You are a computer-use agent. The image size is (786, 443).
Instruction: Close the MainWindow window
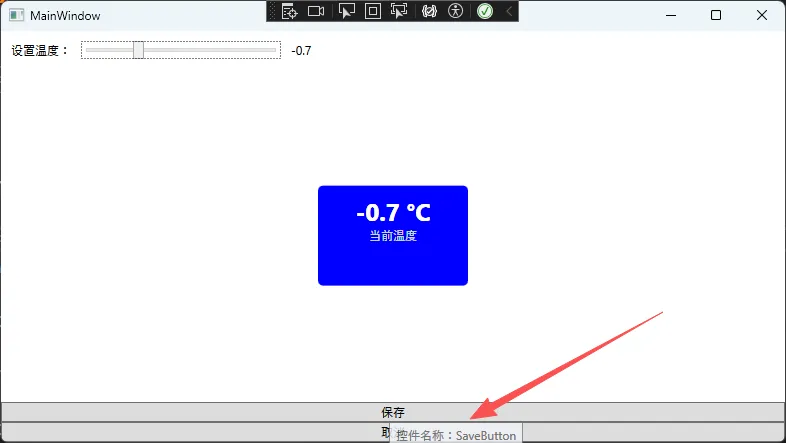pos(762,15)
